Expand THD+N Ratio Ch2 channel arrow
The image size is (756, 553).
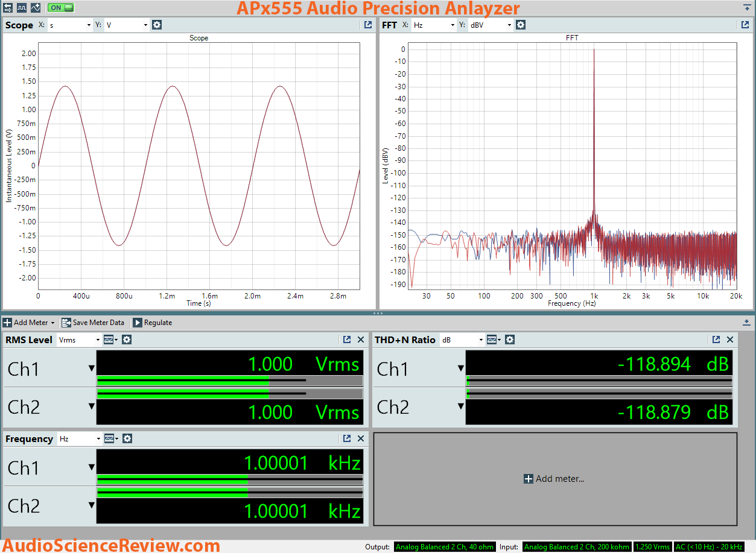coord(461,406)
